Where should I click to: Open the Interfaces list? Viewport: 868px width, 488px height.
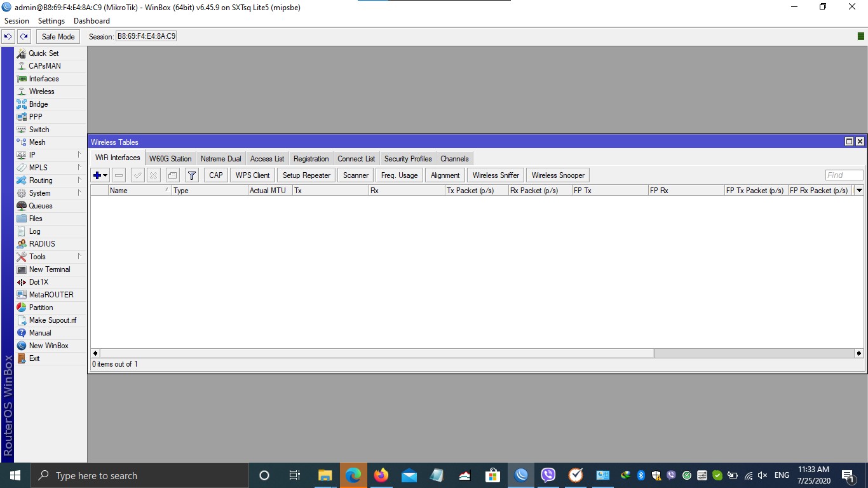click(x=51, y=79)
